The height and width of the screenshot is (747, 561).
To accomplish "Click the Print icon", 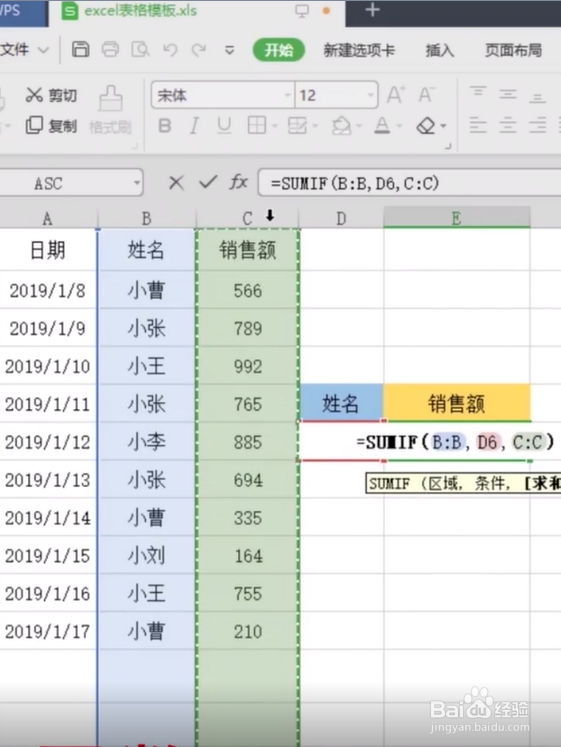I will click(x=110, y=49).
